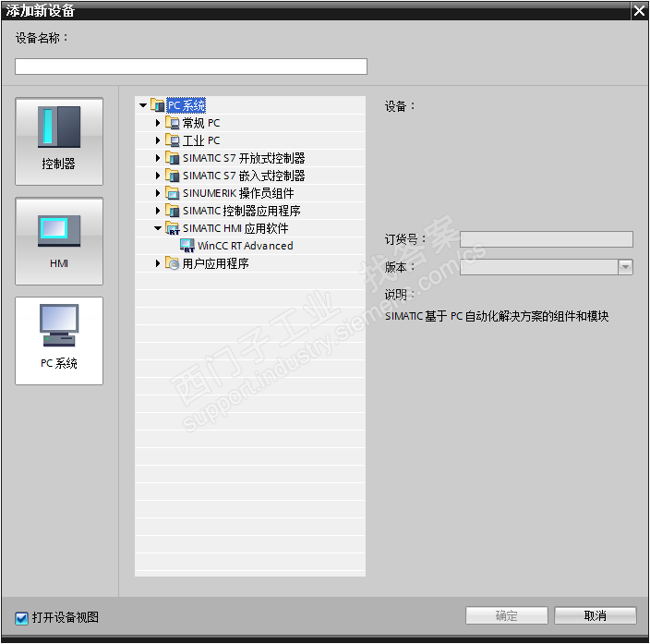Click the SIMATIC HMI 应用软件 RT folder icon

pos(172,228)
